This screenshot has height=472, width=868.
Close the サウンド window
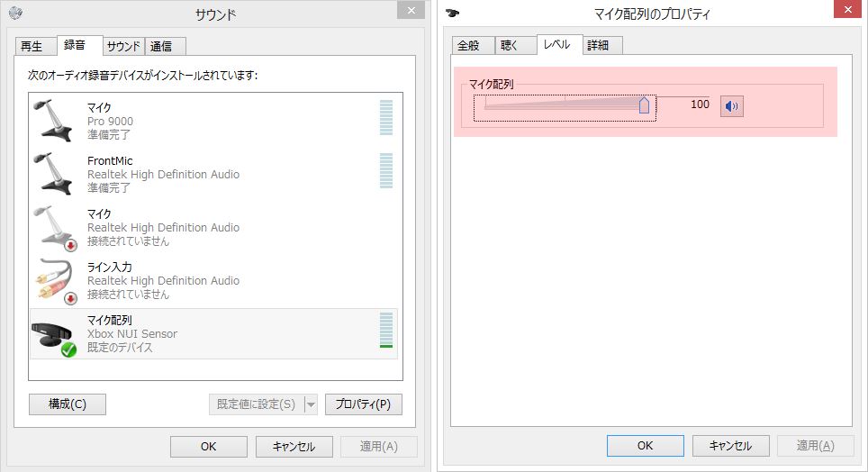pyautogui.click(x=411, y=10)
